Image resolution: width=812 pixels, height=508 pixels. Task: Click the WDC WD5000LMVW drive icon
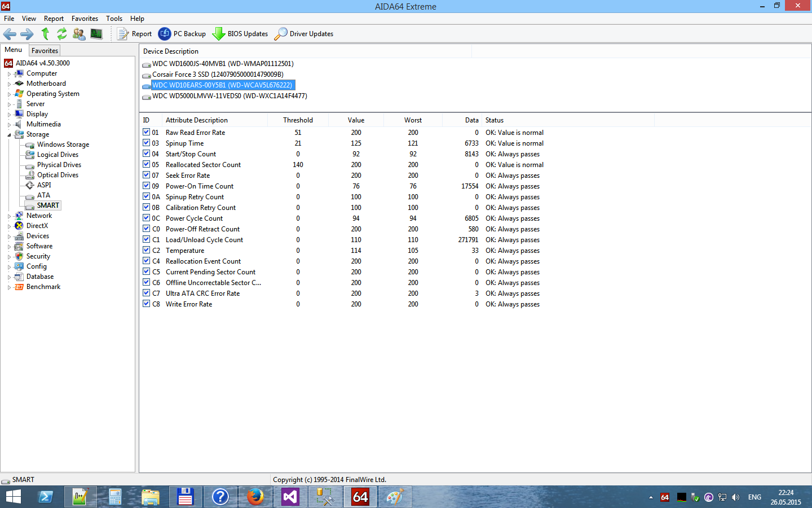coord(147,97)
